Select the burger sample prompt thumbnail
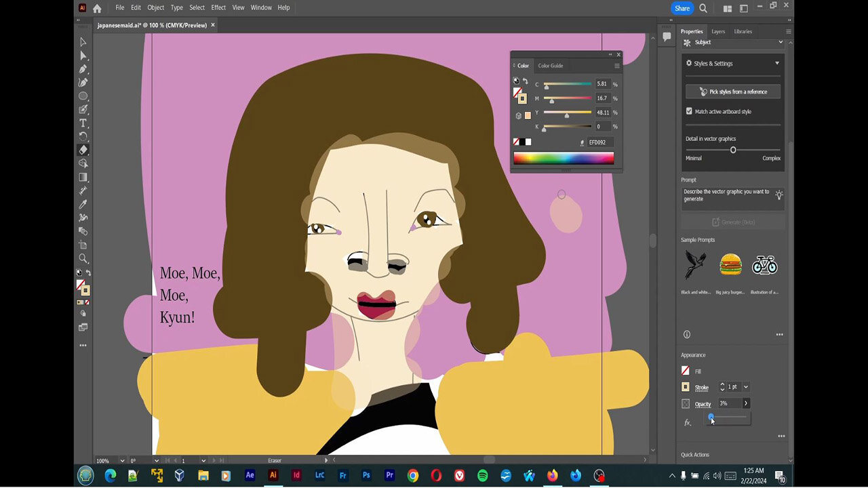This screenshot has width=868, height=488. coord(730,264)
